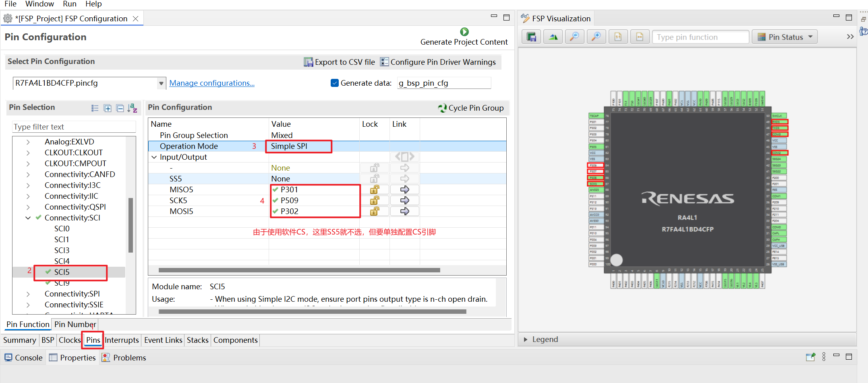The image size is (868, 383).
Task: Expand the Analog:EXLVD tree node
Action: (28, 142)
